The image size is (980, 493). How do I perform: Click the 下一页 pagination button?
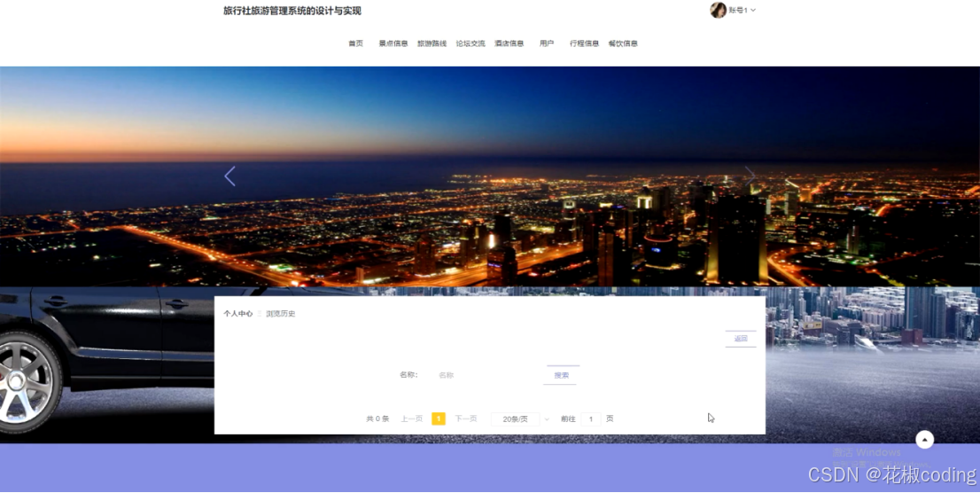click(x=465, y=419)
